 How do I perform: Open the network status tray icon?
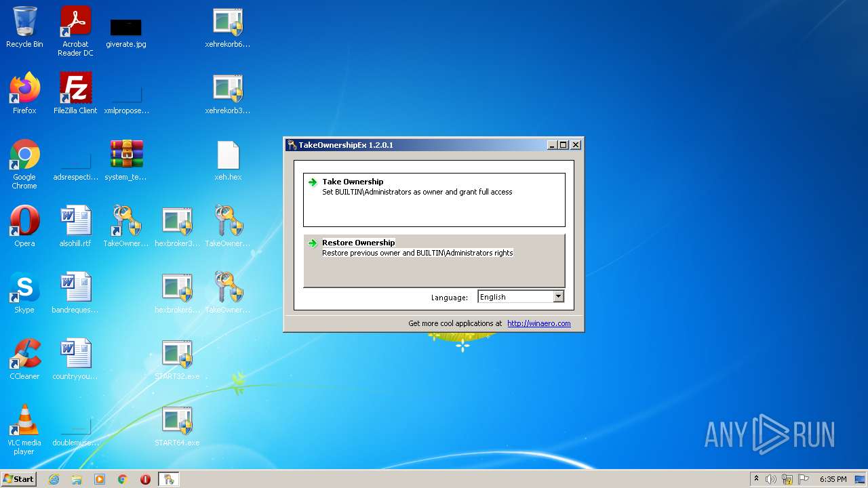point(787,479)
